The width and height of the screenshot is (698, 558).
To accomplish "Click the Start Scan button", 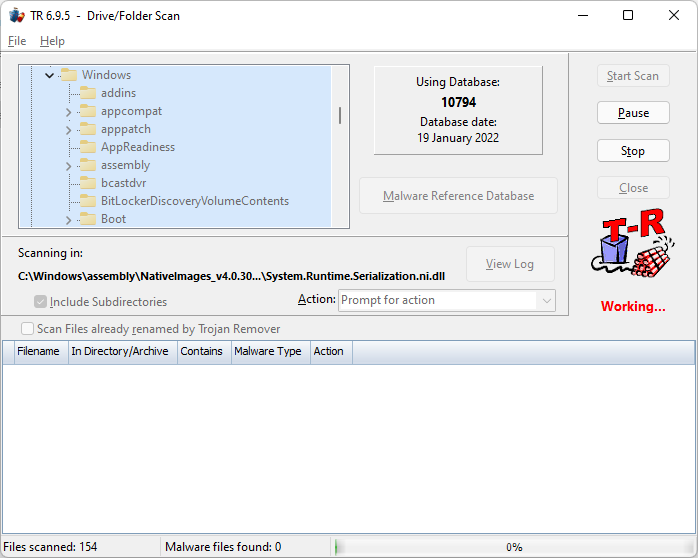I will point(633,76).
